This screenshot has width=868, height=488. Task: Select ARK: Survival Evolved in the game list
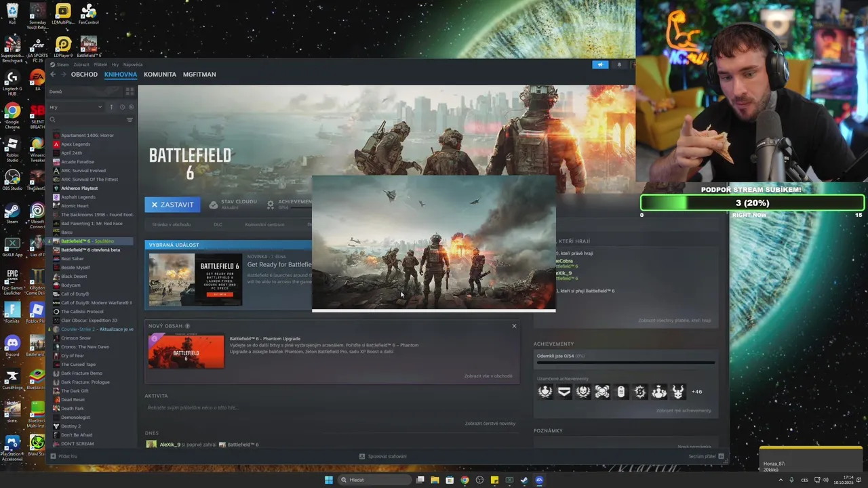(x=83, y=171)
